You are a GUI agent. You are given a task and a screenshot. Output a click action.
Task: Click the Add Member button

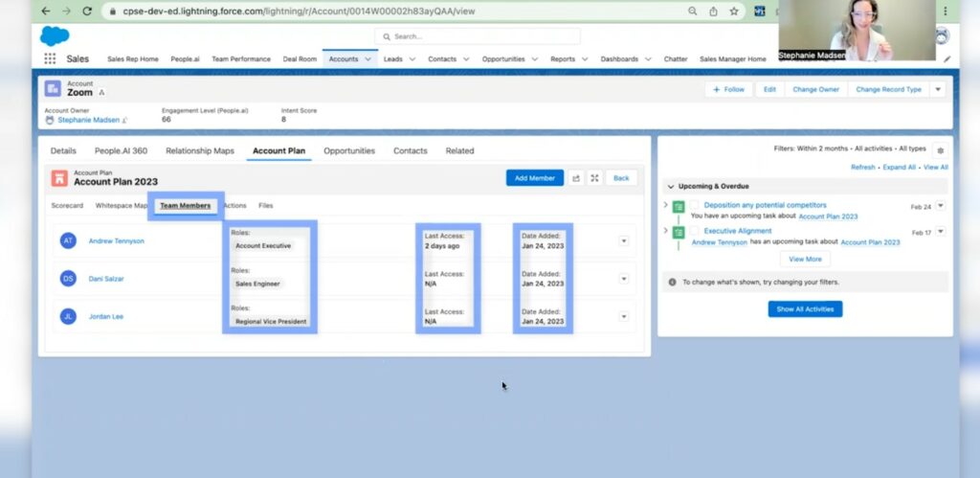(x=535, y=178)
